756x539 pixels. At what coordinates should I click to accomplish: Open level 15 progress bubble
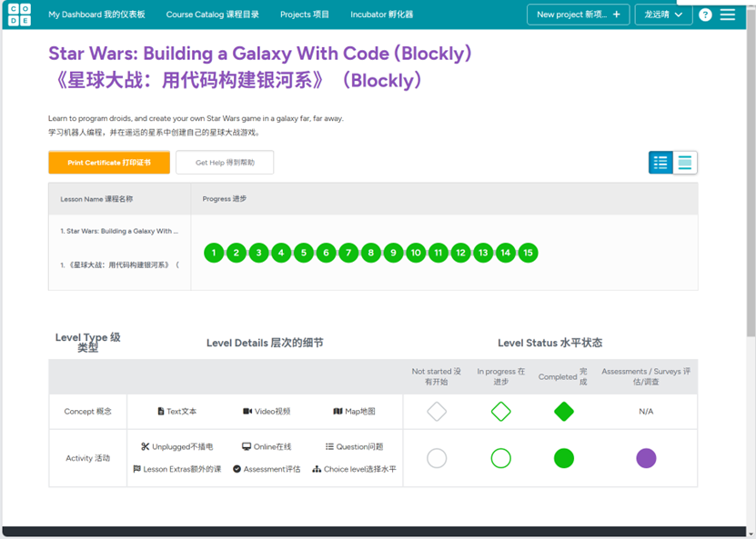(528, 253)
